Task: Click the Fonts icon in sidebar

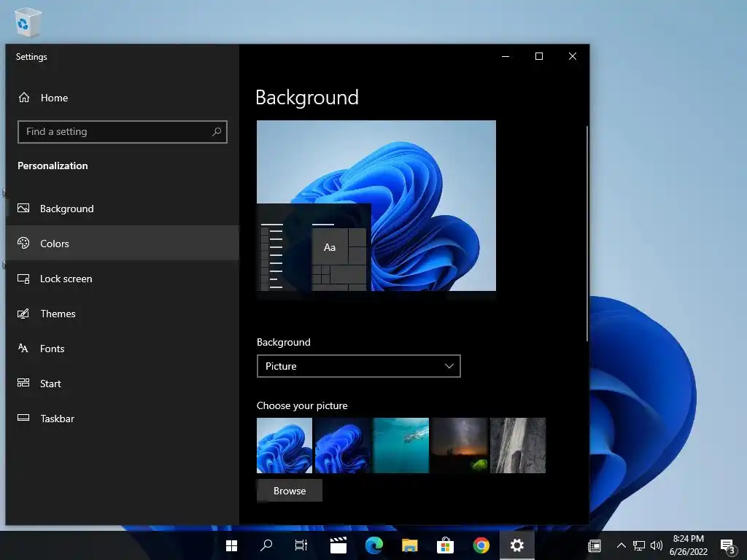Action: [x=23, y=348]
